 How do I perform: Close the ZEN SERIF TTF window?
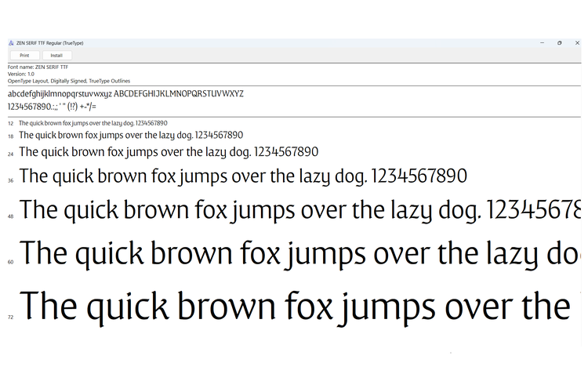point(576,43)
